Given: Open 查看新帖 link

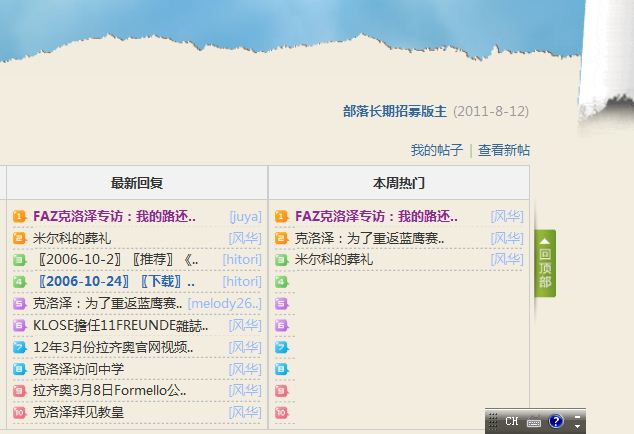Looking at the screenshot, I should click(503, 150).
